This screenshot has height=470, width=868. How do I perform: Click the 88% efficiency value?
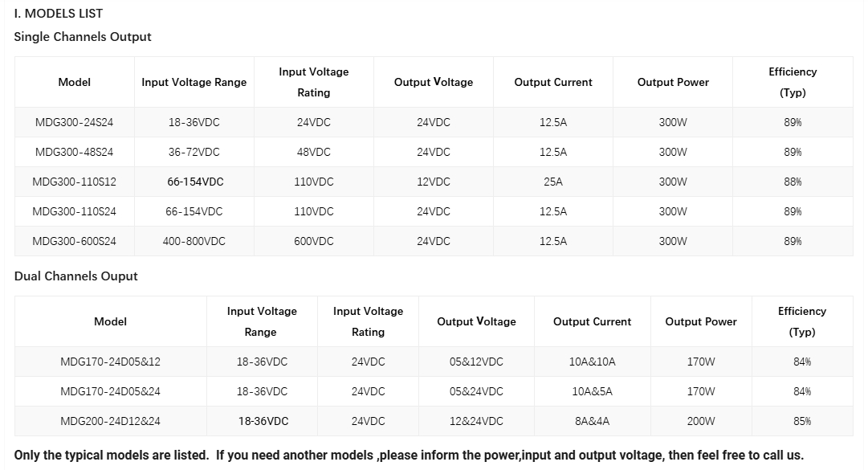pos(793,182)
